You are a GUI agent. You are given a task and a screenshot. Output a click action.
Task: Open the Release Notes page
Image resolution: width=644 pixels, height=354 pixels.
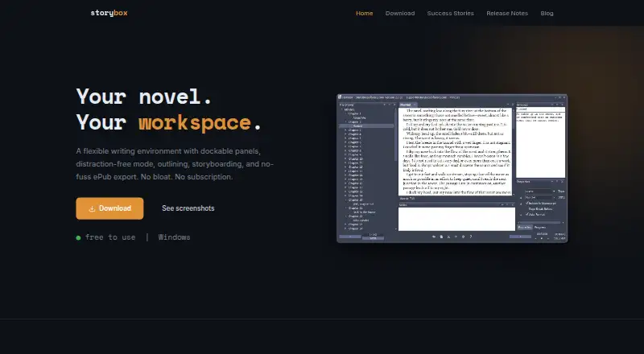[x=507, y=13]
